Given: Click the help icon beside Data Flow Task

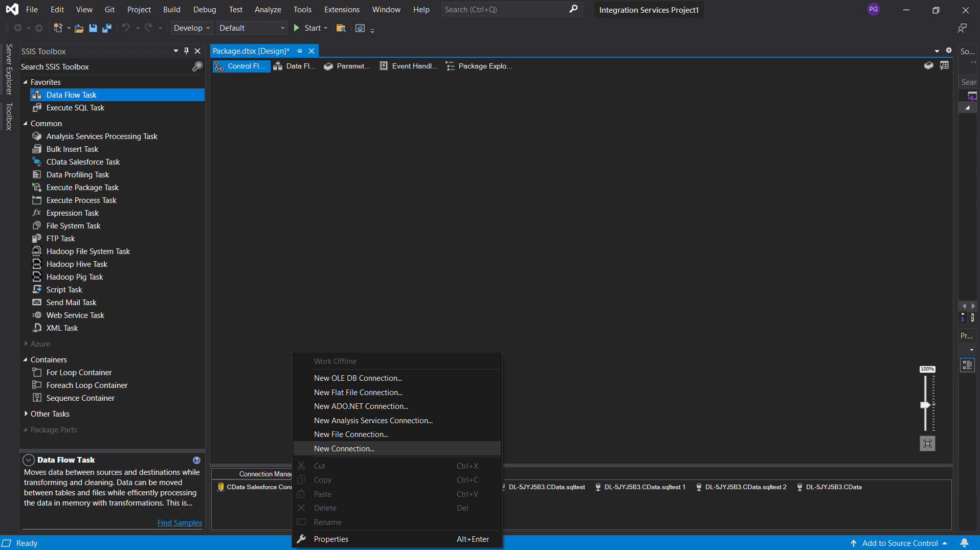Looking at the screenshot, I should (196, 460).
